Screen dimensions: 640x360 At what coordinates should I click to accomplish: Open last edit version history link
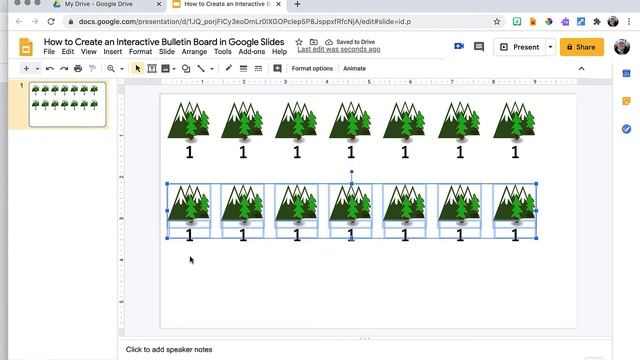point(339,49)
